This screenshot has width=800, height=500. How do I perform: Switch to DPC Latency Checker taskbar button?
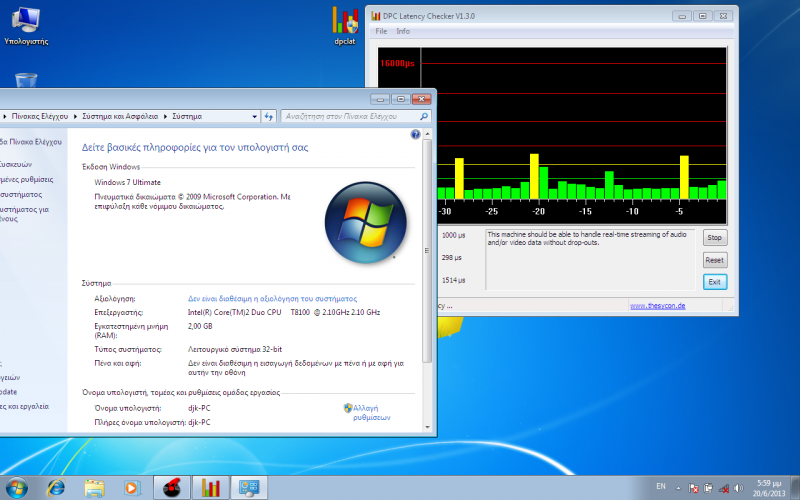[x=210, y=488]
